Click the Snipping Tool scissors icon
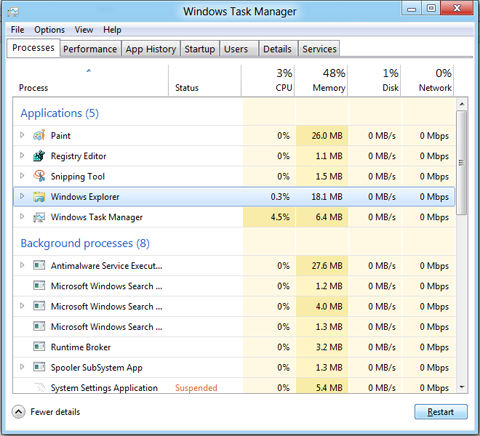480x436 pixels. pyautogui.click(x=39, y=176)
